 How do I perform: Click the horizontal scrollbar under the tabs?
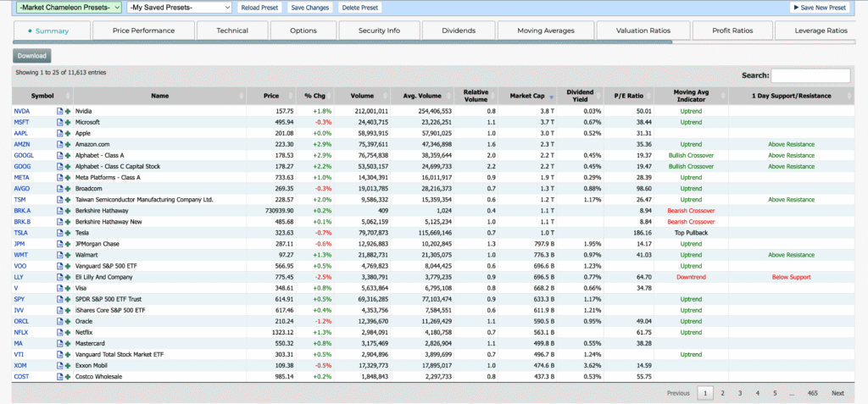click(342, 42)
